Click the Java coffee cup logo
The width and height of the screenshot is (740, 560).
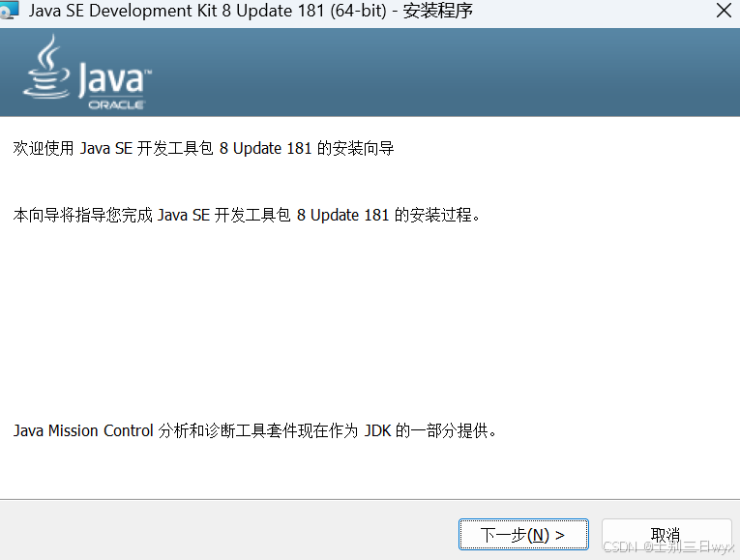(46, 67)
